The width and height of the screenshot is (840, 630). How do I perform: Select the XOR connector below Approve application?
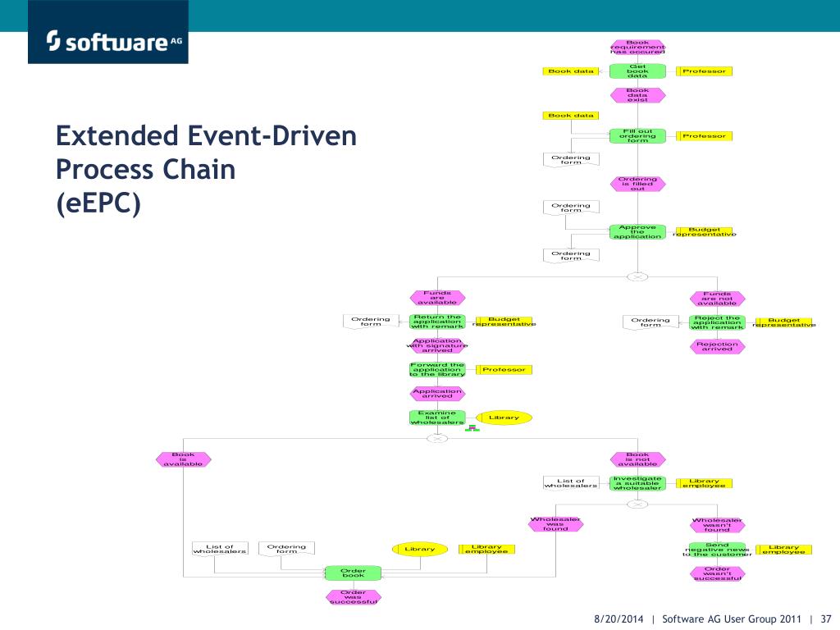coord(637,277)
